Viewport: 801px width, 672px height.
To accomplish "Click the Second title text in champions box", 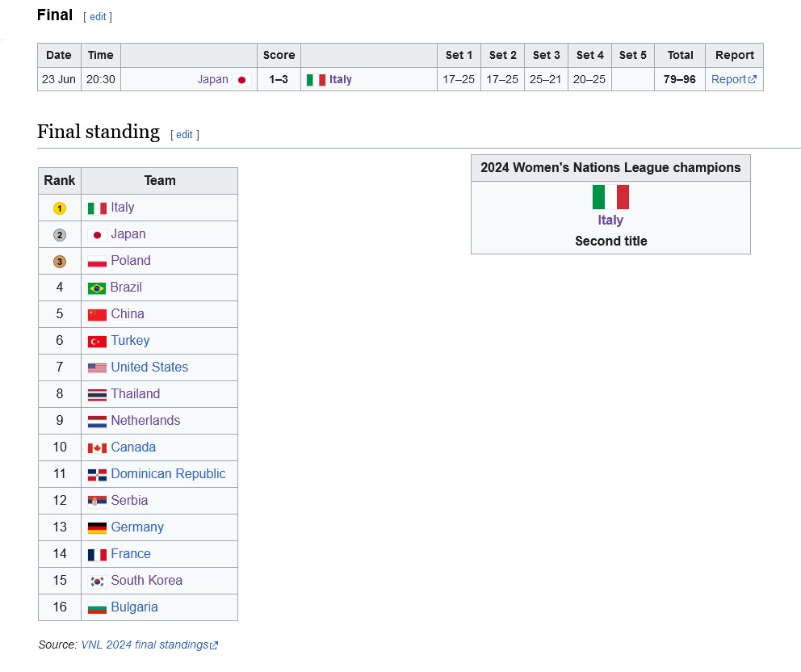I will click(611, 241).
